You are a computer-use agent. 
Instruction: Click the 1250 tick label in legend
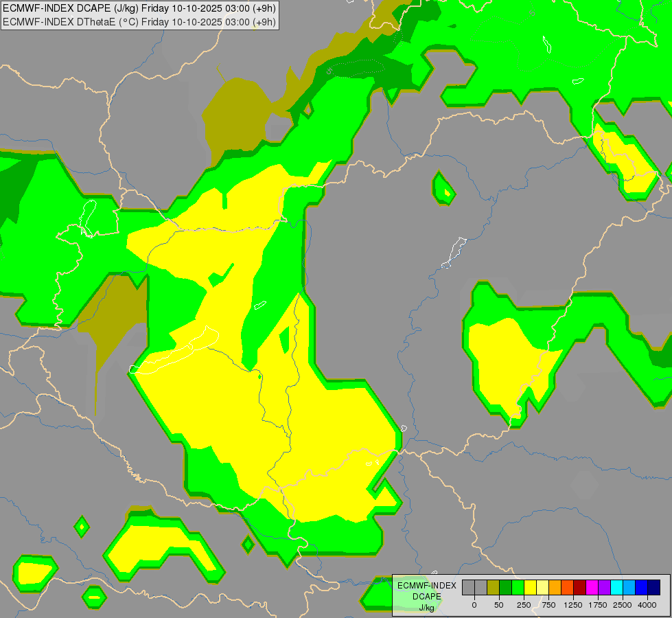[573, 605]
